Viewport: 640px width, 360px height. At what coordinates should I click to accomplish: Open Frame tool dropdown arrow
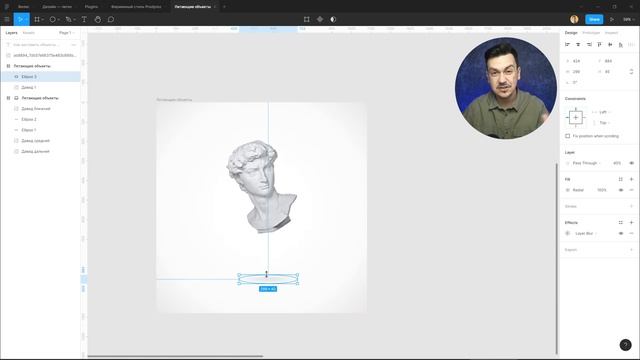click(43, 20)
